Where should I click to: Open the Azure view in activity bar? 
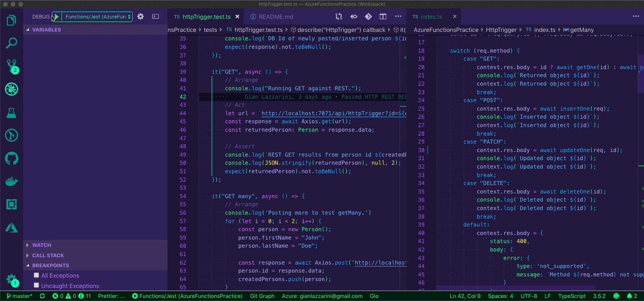click(x=12, y=228)
